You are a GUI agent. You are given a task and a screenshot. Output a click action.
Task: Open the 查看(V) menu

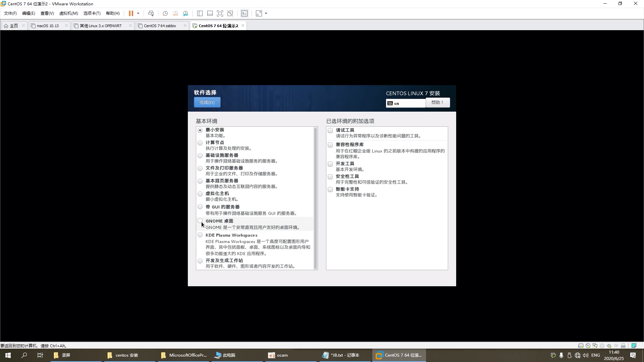click(x=47, y=13)
